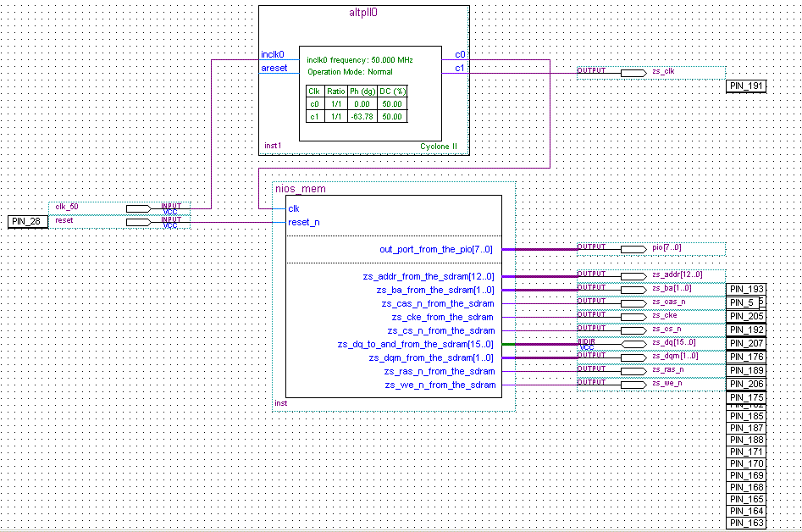Click the PIN_207 label beside zs_dq
Image resolution: width=802 pixels, height=532 pixels.
click(745, 343)
